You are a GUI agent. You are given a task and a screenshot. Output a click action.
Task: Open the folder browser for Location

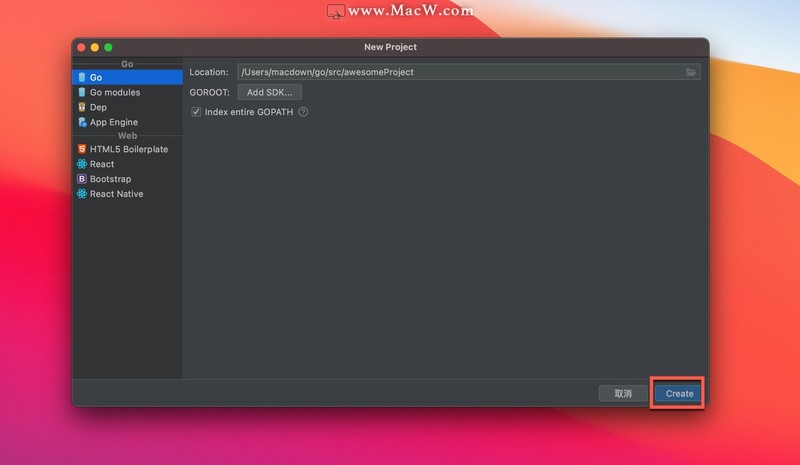[691, 72]
